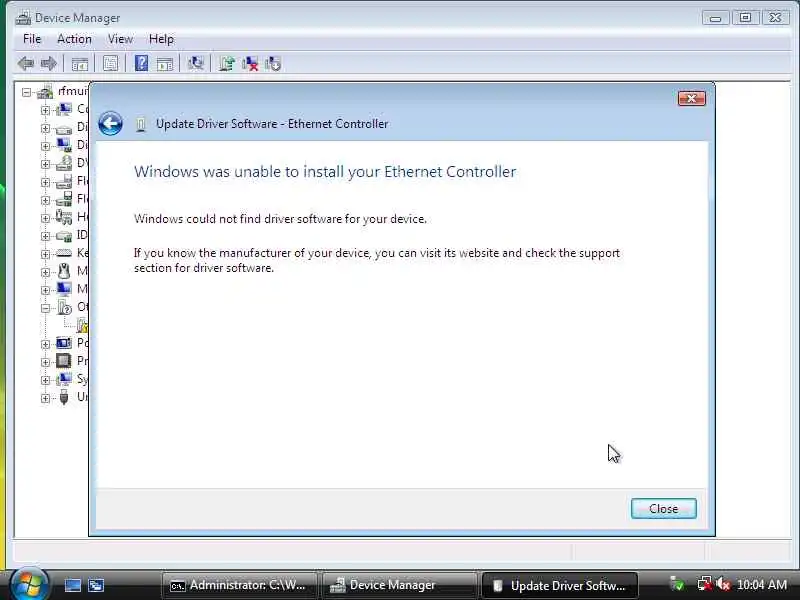Click the 'Windows was unable to install' heading
The height and width of the screenshot is (600, 800).
325,172
